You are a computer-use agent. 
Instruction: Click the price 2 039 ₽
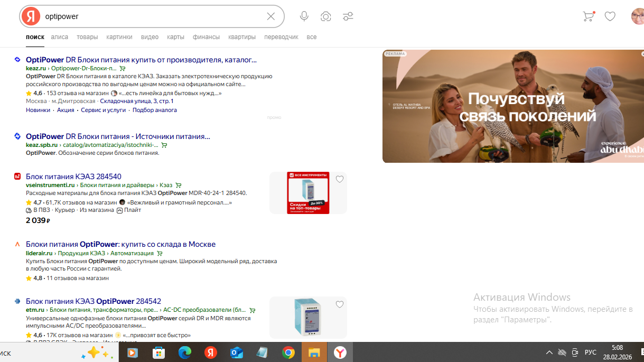[x=38, y=220]
